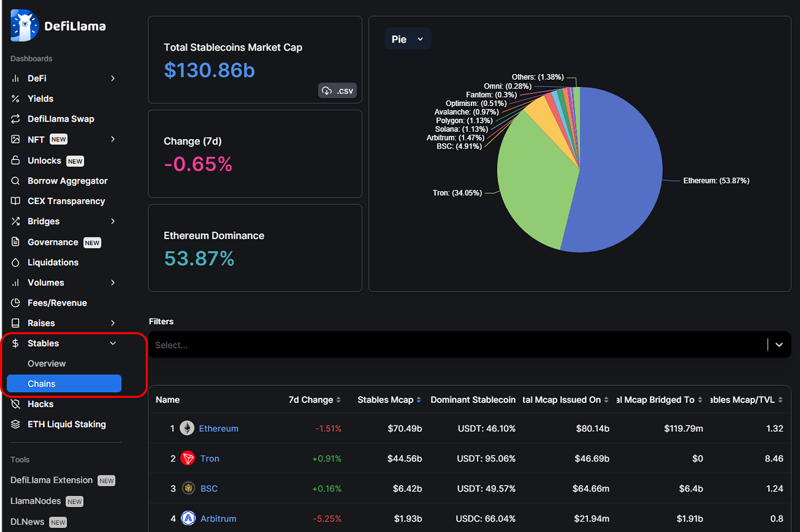Screen dimensions: 800x532
Task: Click the ETH Liquid Staking layers icon
Action: (x=15, y=424)
